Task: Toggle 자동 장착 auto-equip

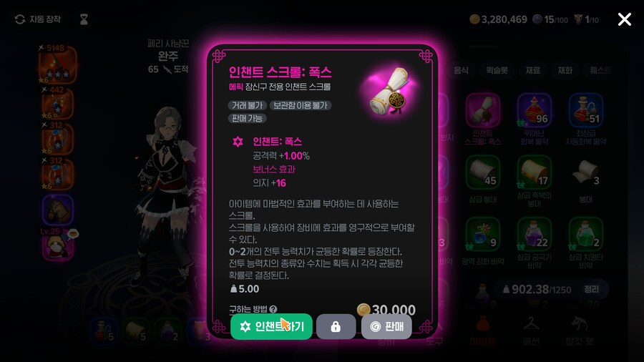Action: tap(38, 19)
